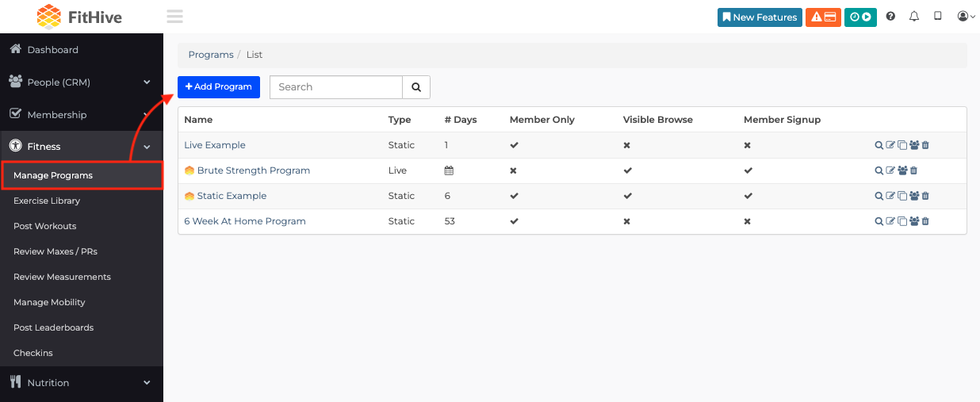Expand the Nutrition section
The image size is (980, 402).
[x=81, y=382]
